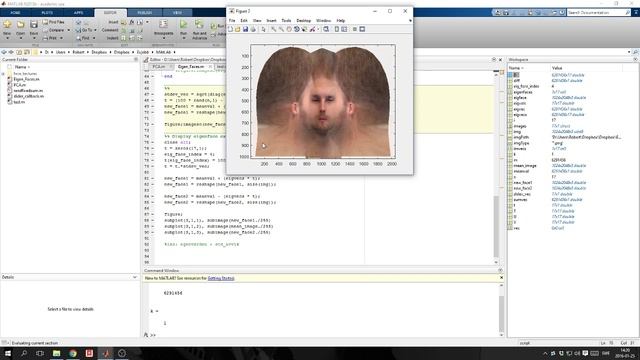The width and height of the screenshot is (640, 360).
Task: Click Save Figure icon in Figure toolbar
Action: tap(245, 29)
